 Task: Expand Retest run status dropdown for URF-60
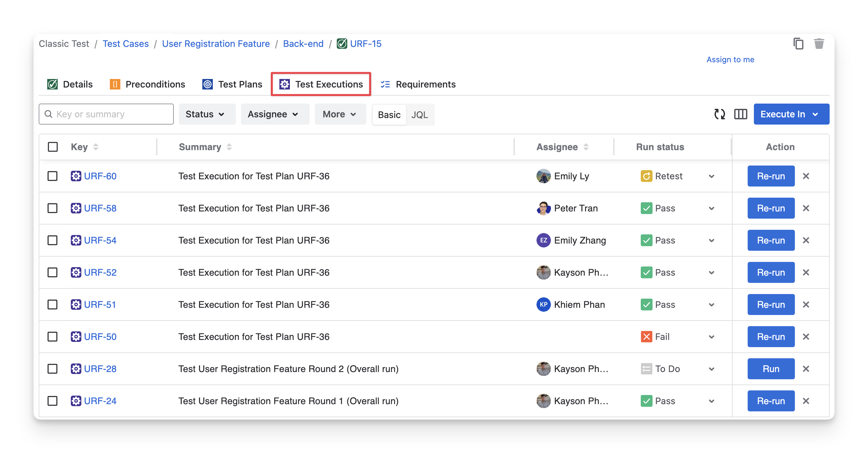[x=711, y=176]
